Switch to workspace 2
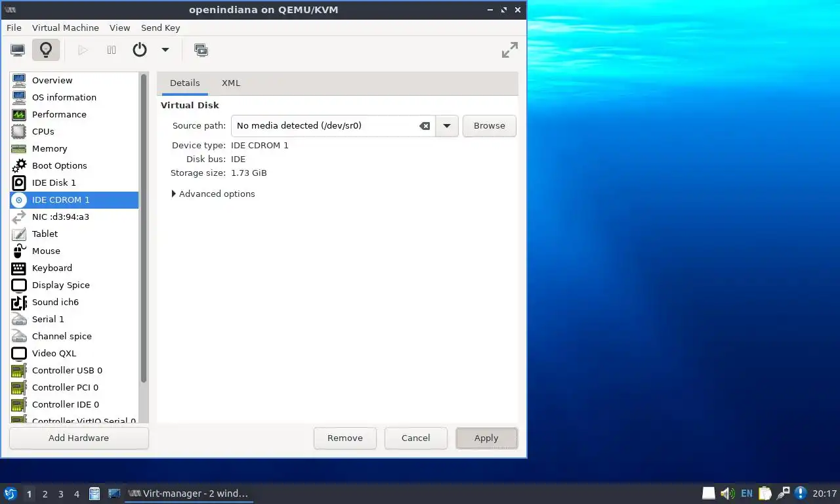 (x=45, y=494)
